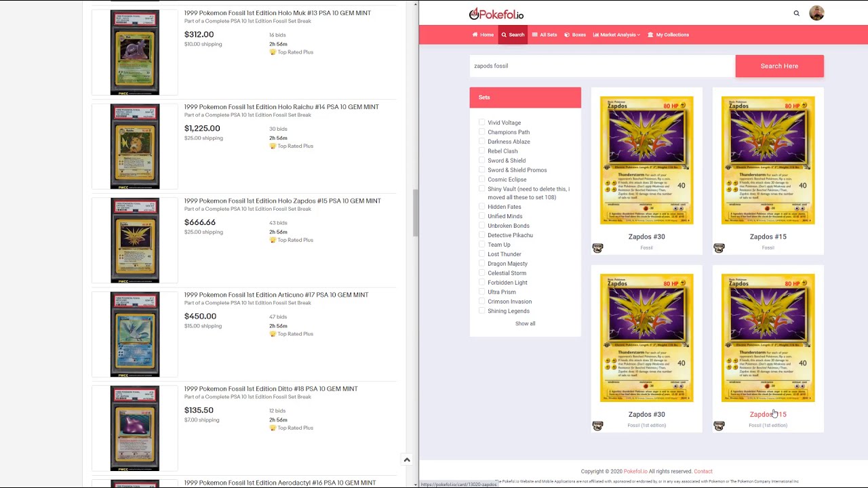The image size is (868, 488).
Task: Expand the Market Analysis dropdown menu
Action: (616, 35)
